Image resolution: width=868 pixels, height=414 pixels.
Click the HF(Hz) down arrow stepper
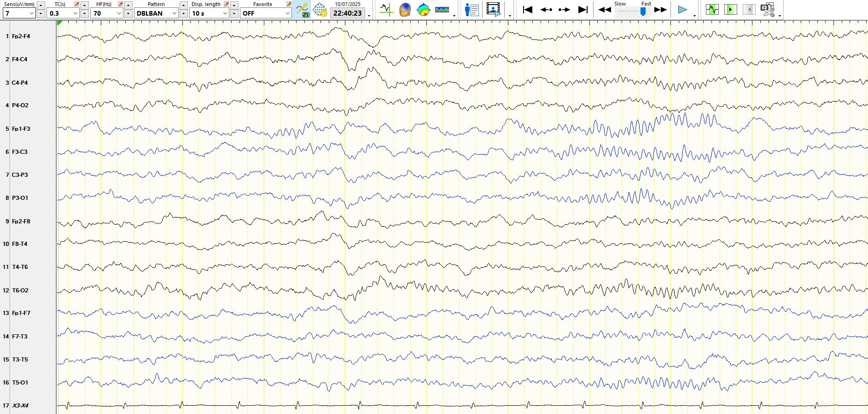128,14
